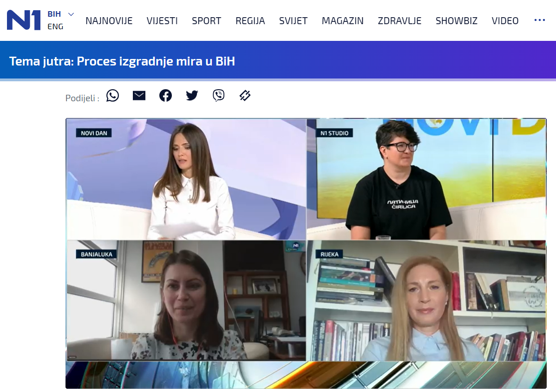This screenshot has width=556, height=392.
Task: Open more navigation options with three-dot icon
Action: [x=539, y=20]
